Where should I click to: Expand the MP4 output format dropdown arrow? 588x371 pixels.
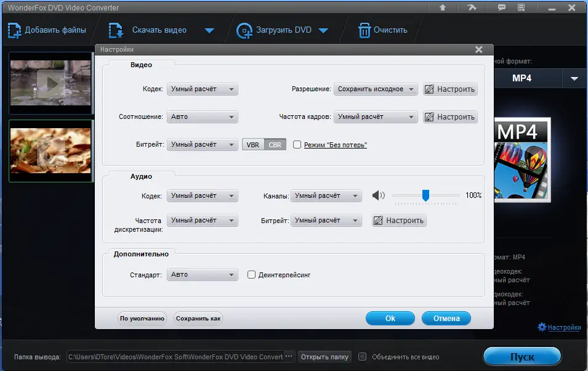click(574, 78)
